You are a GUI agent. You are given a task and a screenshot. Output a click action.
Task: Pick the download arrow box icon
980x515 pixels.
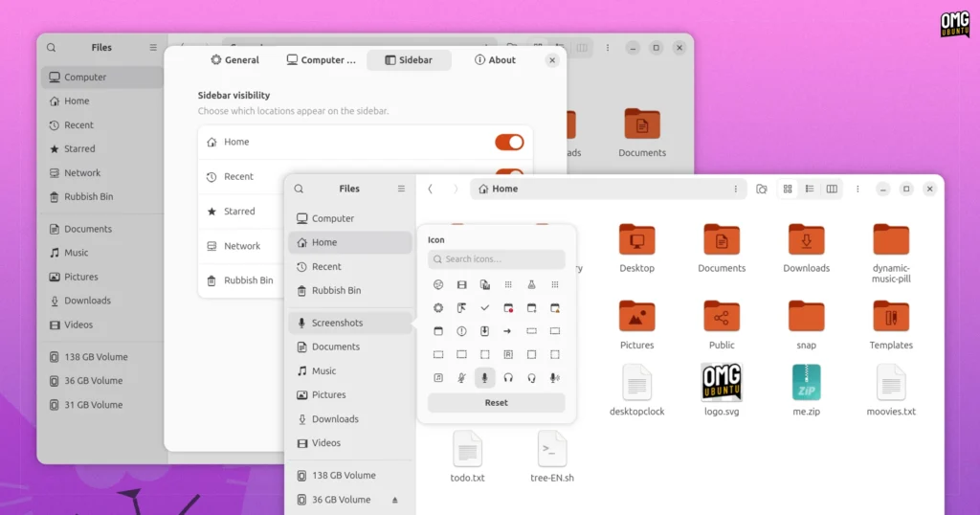coord(485,331)
